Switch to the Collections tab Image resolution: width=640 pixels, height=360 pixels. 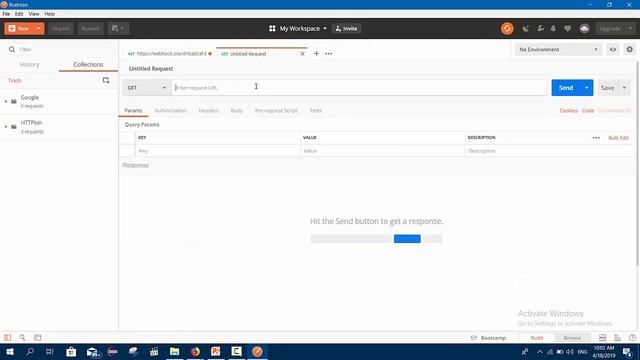pyautogui.click(x=88, y=64)
